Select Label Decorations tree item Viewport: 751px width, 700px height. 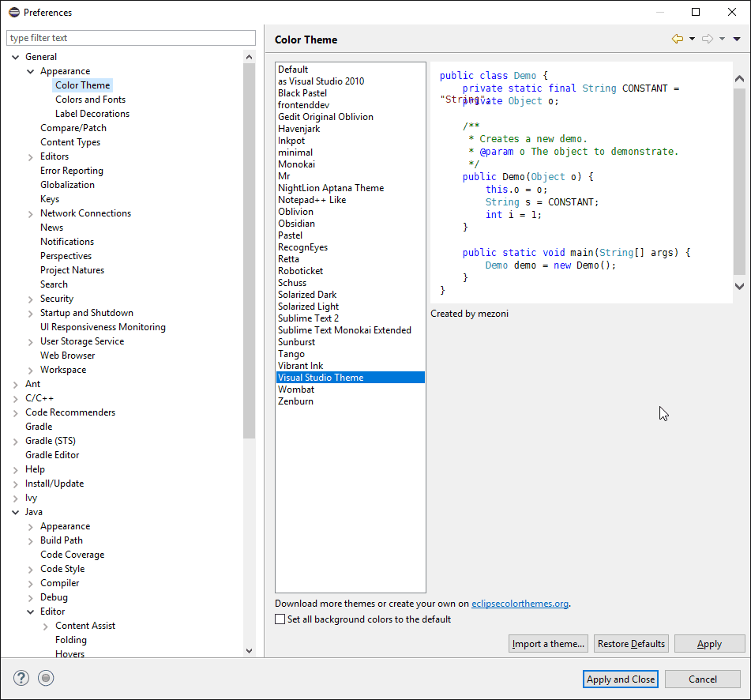point(92,114)
